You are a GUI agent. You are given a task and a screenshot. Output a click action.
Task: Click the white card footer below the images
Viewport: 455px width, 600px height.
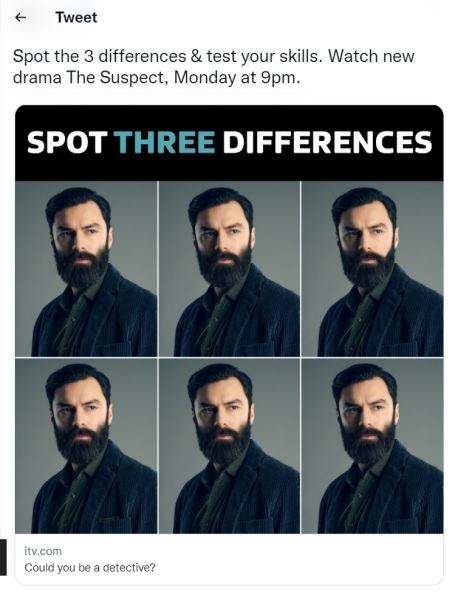[x=229, y=559]
